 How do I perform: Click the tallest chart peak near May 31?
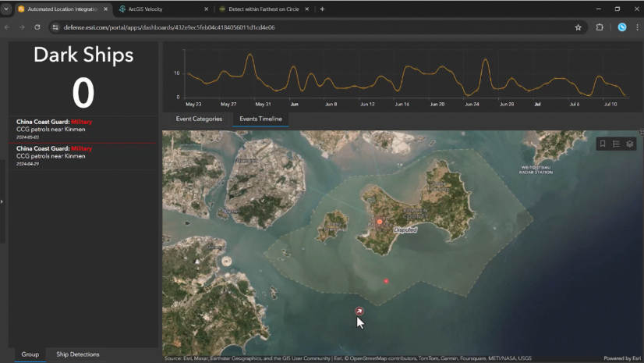coord(249,55)
